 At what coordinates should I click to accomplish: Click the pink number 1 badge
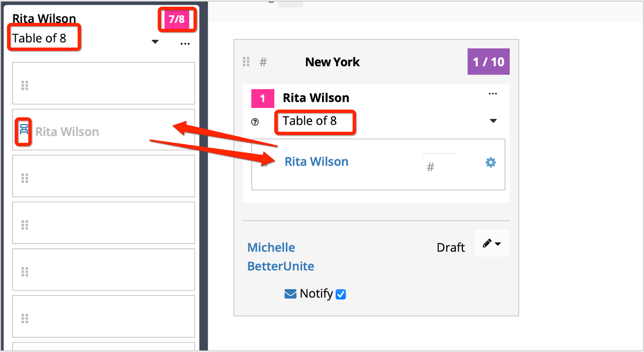click(263, 98)
